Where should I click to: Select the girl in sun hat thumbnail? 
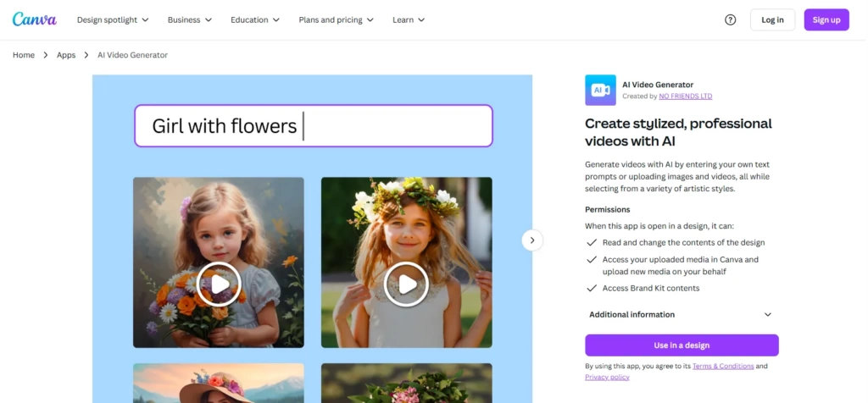pyautogui.click(x=219, y=383)
